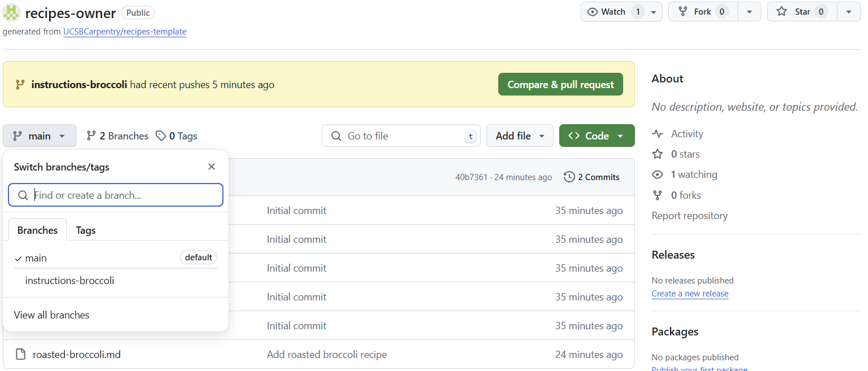
Task: Open the UCSBCarpentry/recipes-template link
Action: coord(125,32)
